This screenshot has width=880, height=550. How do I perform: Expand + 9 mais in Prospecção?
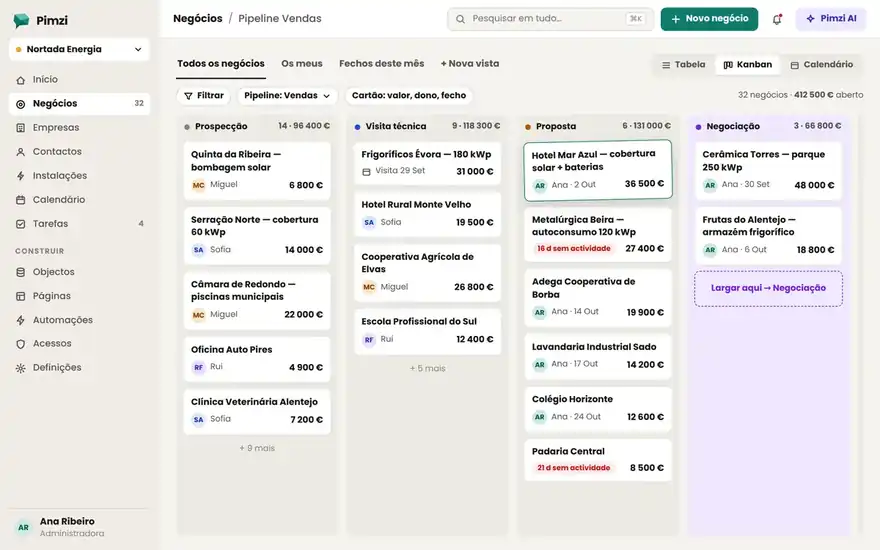coord(257,448)
